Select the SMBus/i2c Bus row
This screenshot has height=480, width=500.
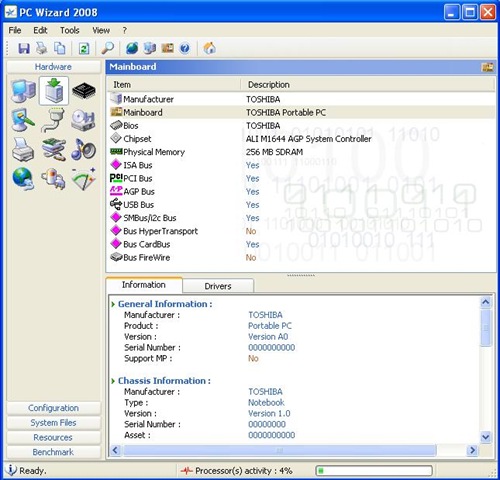point(301,218)
